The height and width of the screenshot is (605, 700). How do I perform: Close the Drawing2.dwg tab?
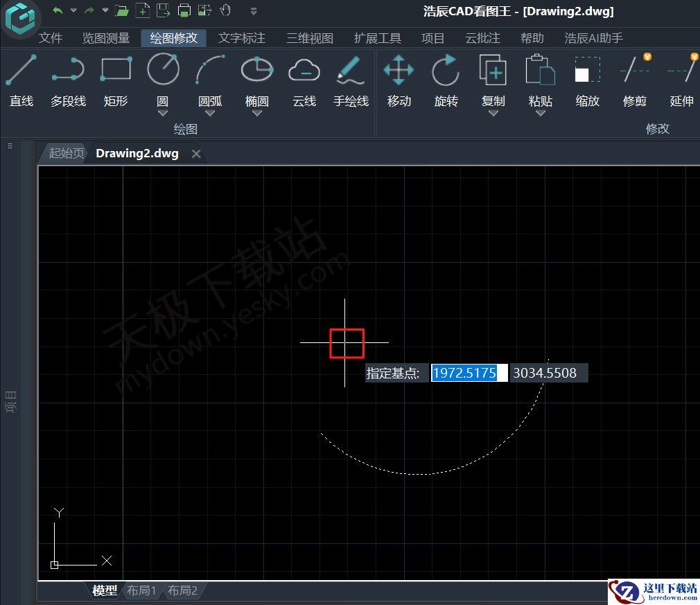[x=196, y=154]
